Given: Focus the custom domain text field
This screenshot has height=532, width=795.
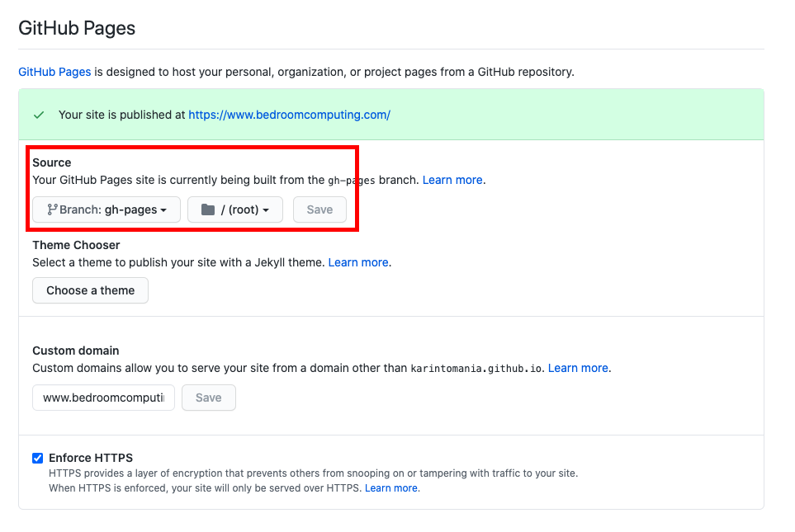Looking at the screenshot, I should click(103, 398).
